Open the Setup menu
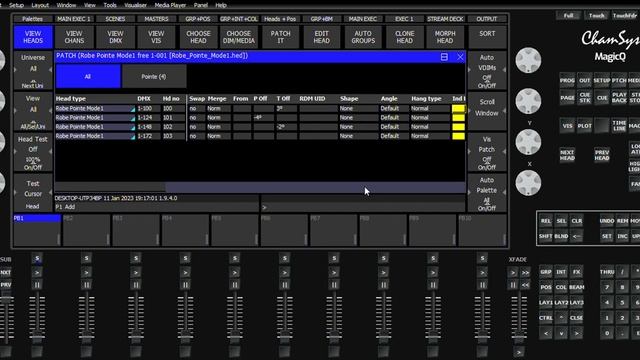640x360 pixels. tap(16, 5)
